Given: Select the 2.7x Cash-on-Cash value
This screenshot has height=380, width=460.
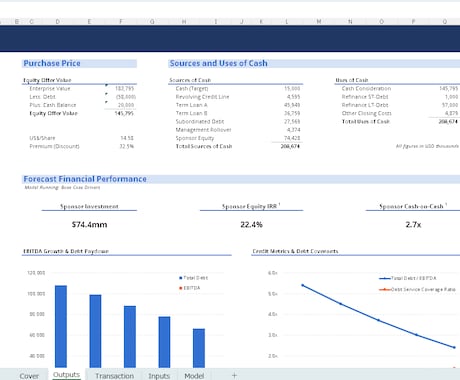Looking at the screenshot, I should [413, 225].
